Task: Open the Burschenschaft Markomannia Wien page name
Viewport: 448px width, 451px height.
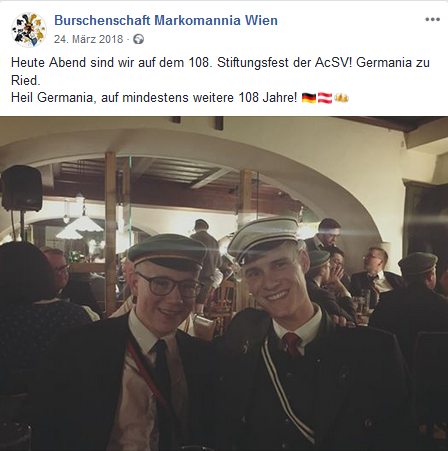Action: [166, 21]
